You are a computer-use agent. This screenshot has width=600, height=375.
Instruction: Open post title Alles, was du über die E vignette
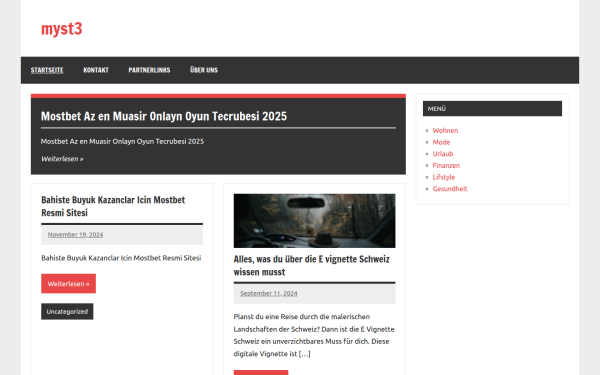pos(311,266)
